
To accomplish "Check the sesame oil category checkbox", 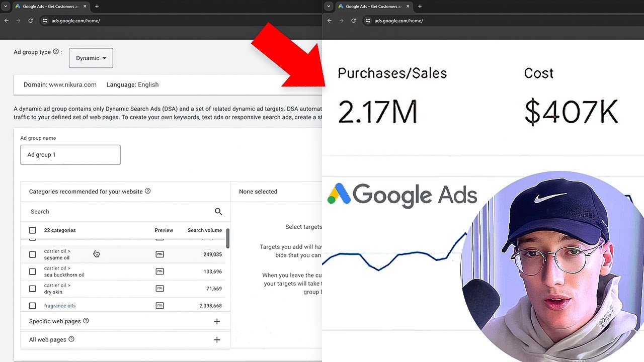I will (33, 254).
